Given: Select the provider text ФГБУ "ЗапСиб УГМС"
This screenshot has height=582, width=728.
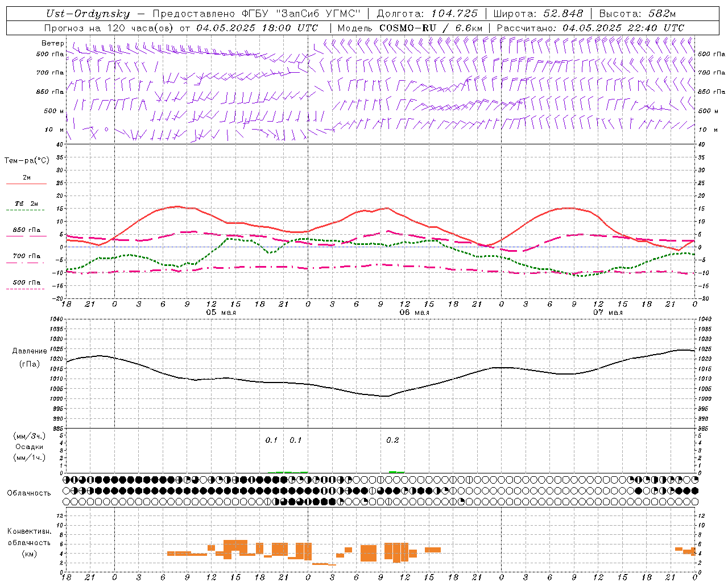Looking at the screenshot, I should [x=300, y=14].
